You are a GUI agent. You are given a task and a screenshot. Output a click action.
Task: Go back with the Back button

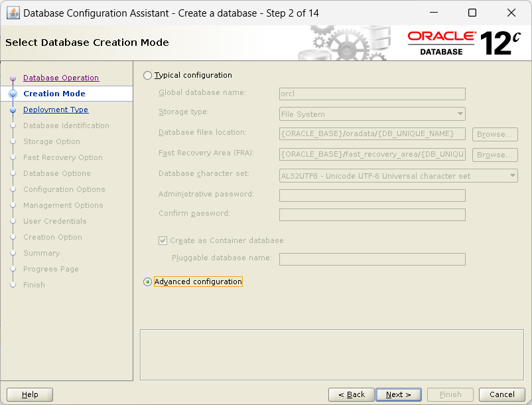pyautogui.click(x=351, y=394)
